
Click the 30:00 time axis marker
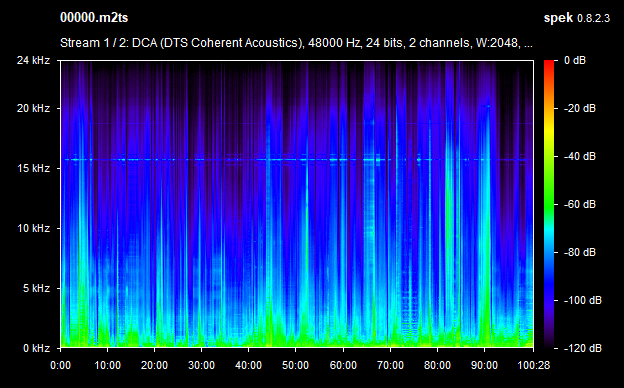[201, 365]
